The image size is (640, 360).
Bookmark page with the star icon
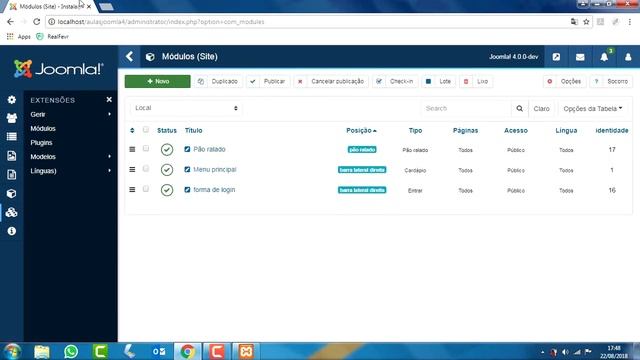pyautogui.click(x=587, y=22)
